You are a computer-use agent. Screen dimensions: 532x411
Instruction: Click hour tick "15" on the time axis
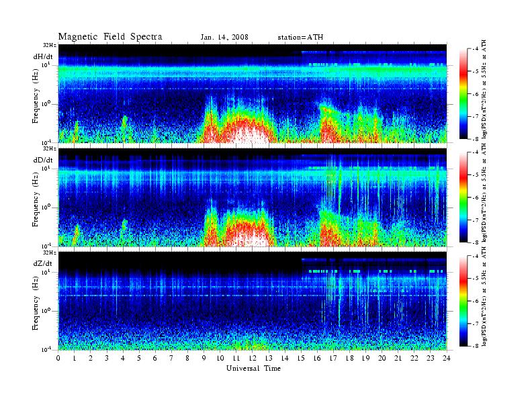pos(301,358)
